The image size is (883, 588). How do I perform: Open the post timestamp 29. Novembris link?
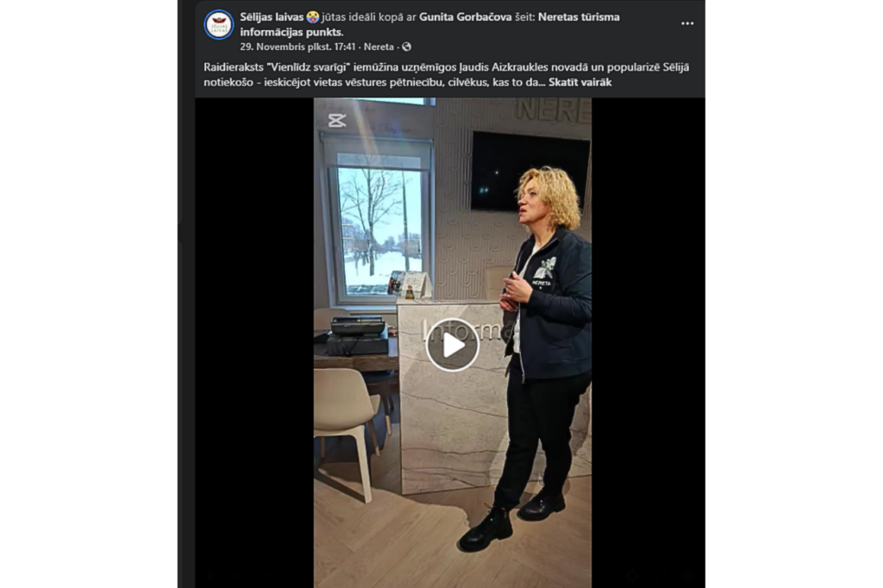pos(297,47)
